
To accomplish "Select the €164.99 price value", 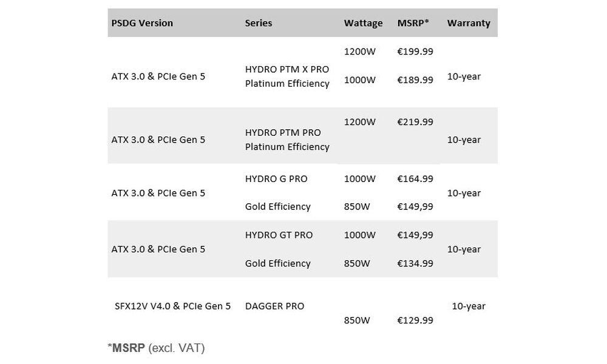I will coord(415,179).
